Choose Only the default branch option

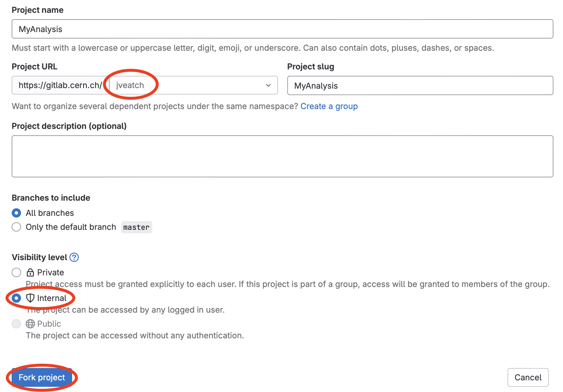click(x=16, y=227)
